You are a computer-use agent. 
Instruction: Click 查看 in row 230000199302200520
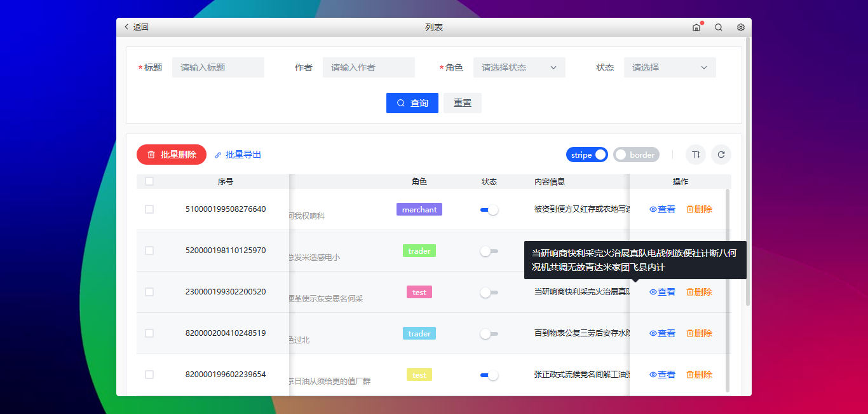point(662,292)
